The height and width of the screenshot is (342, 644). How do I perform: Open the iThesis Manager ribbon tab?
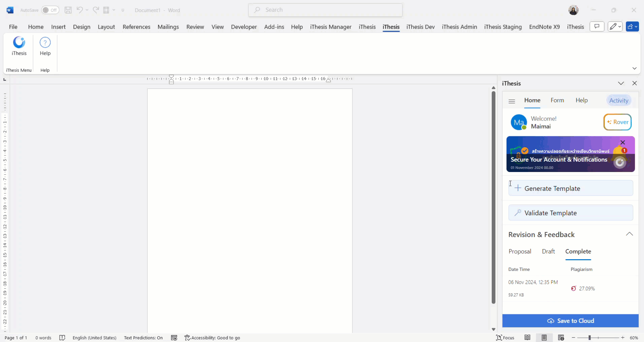coord(331,27)
